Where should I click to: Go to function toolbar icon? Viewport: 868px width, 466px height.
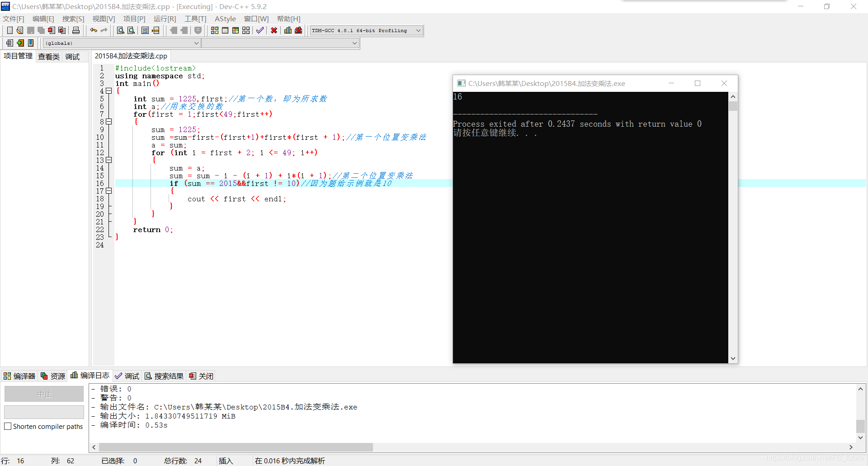145,30
